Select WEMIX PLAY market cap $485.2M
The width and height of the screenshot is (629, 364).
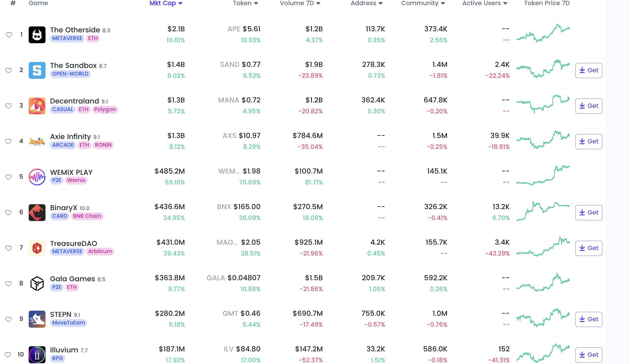pyautogui.click(x=170, y=171)
